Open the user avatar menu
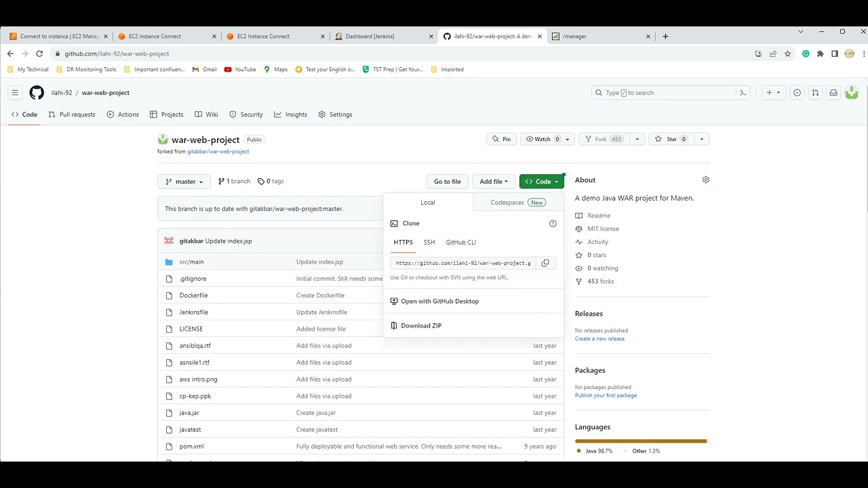This screenshot has height=488, width=868. tap(852, 93)
